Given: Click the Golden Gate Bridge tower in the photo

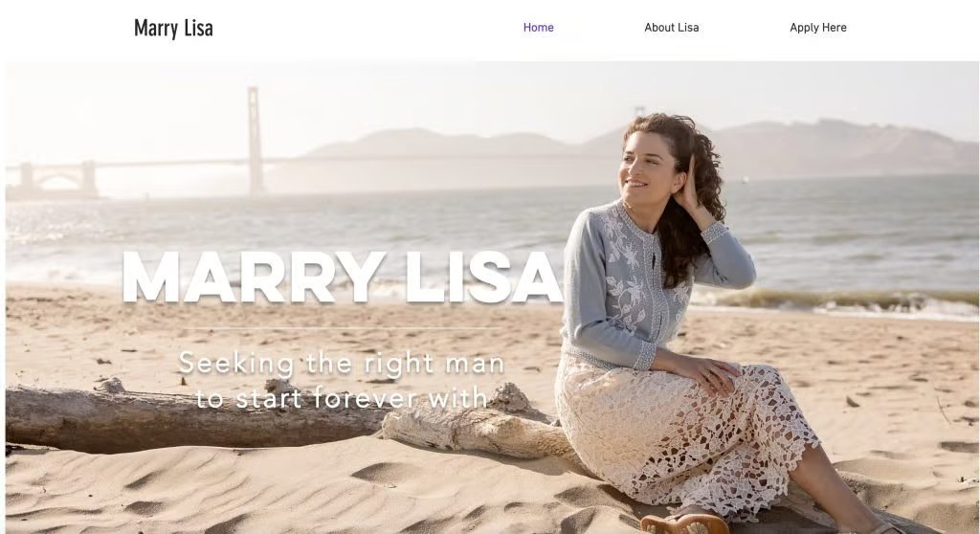Looking at the screenshot, I should coord(254,141).
